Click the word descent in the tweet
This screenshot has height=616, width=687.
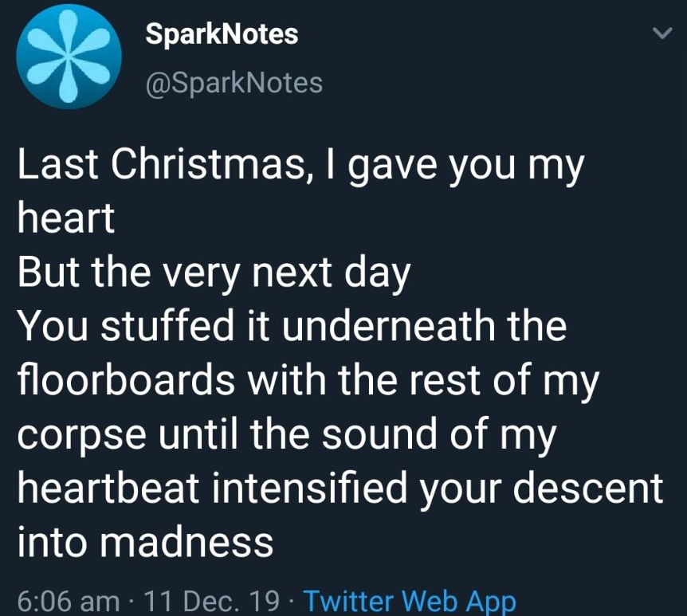(x=588, y=488)
